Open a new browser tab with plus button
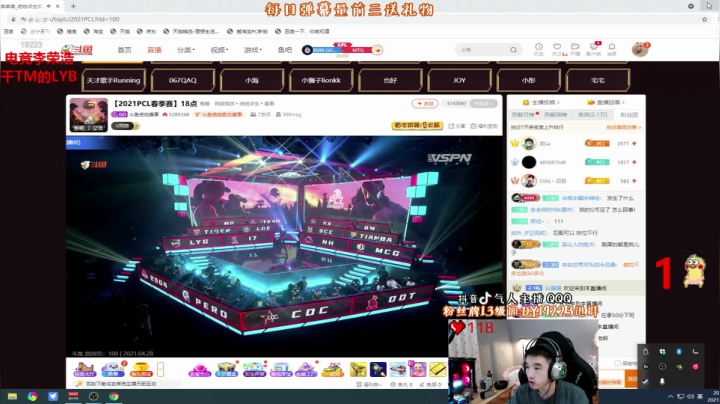Viewport: 720px width, 404px height. click(x=73, y=6)
